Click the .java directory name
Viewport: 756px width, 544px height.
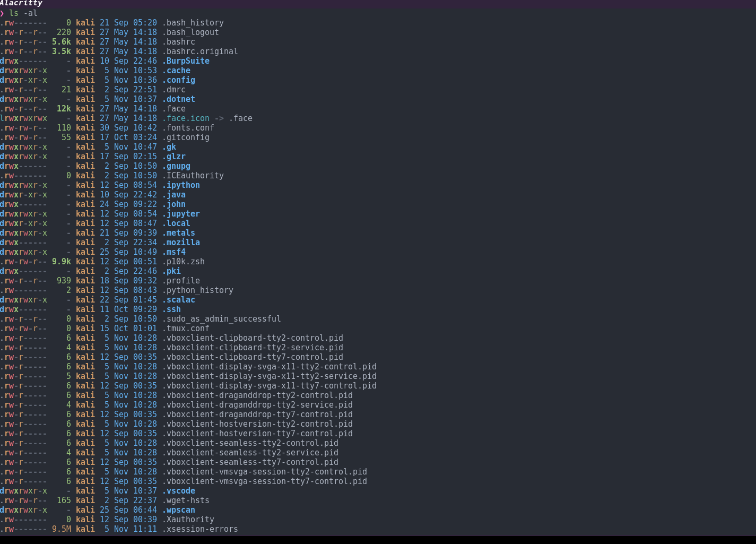(x=174, y=195)
